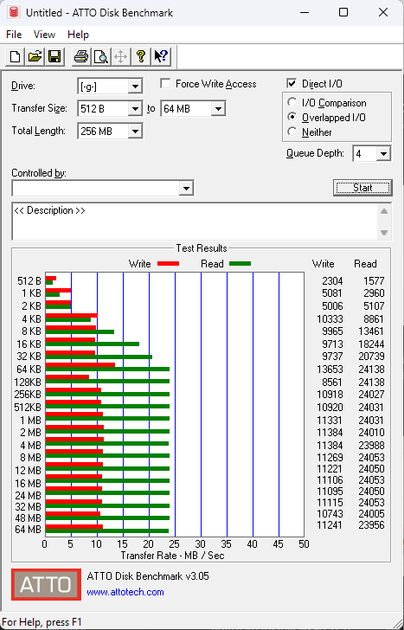Click the yellow question mark About icon

[x=141, y=56]
